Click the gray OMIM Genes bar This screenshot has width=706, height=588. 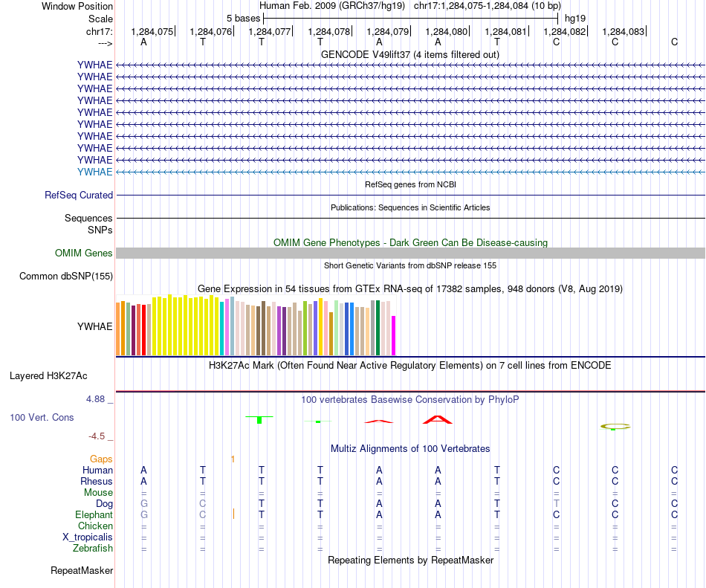point(410,253)
